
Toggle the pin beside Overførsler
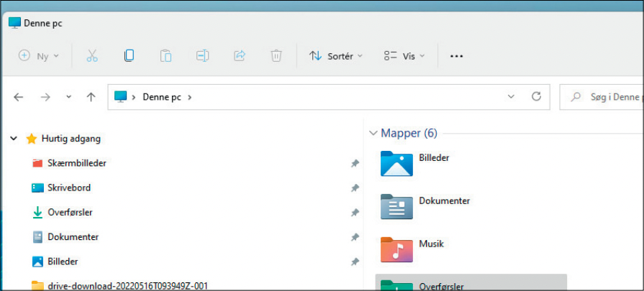[x=355, y=213]
